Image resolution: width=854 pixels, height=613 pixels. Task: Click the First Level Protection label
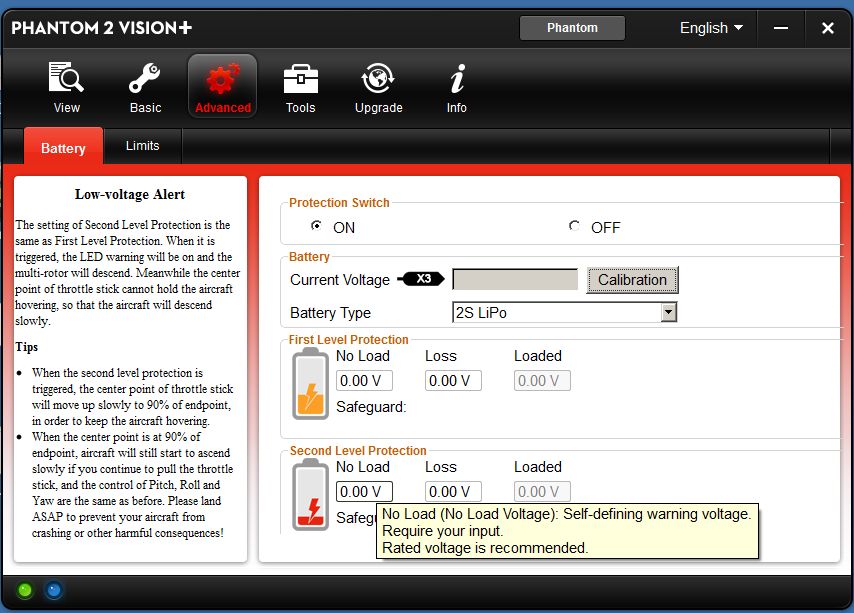[x=349, y=340]
